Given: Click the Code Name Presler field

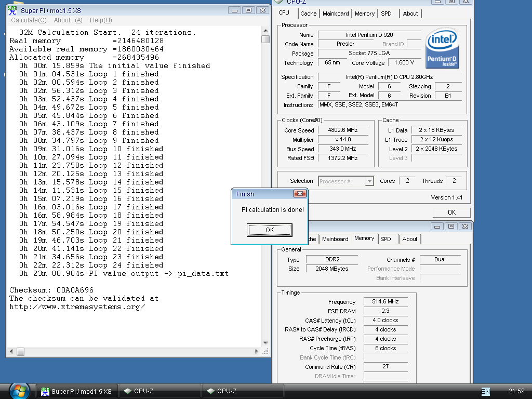Looking at the screenshot, I should (345, 44).
